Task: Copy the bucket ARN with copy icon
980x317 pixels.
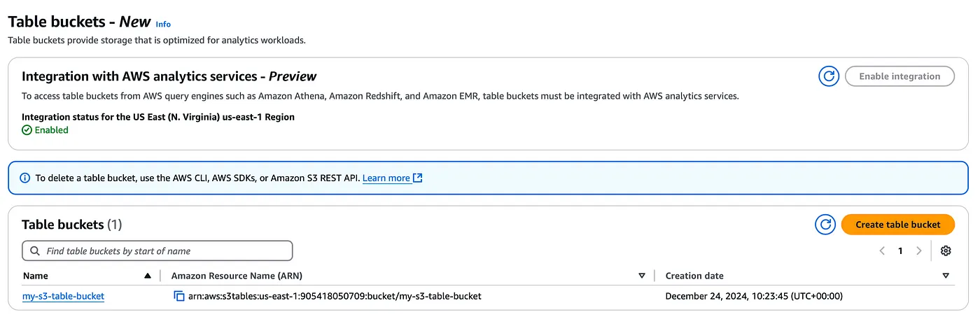Action: [179, 296]
